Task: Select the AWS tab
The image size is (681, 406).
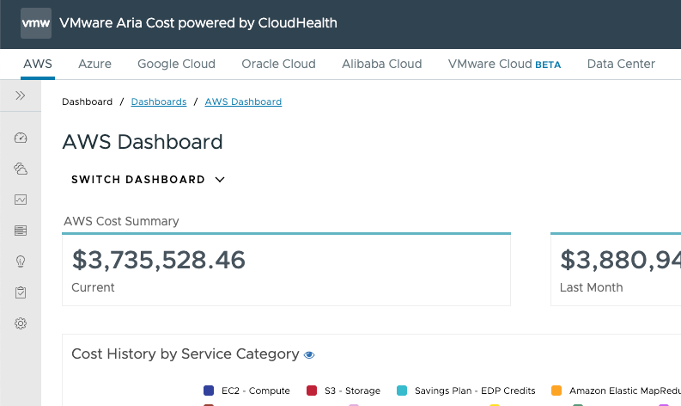Action: (38, 64)
